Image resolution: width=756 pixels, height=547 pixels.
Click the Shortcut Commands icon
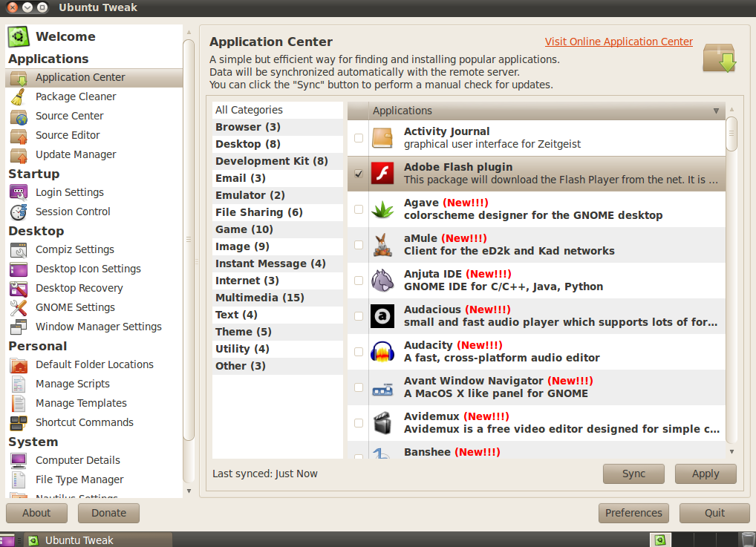pyautogui.click(x=19, y=422)
